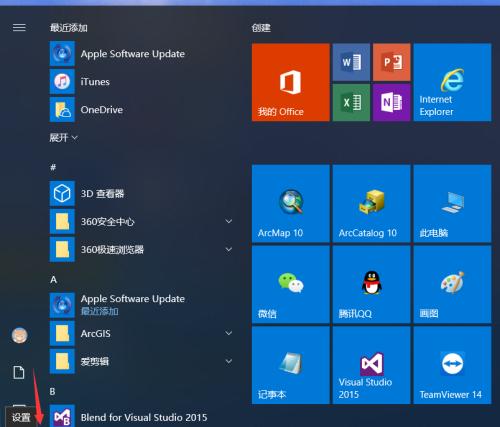The height and width of the screenshot is (427, 500).
Task: Open the ArcCatalog 10 tile
Action: (371, 204)
